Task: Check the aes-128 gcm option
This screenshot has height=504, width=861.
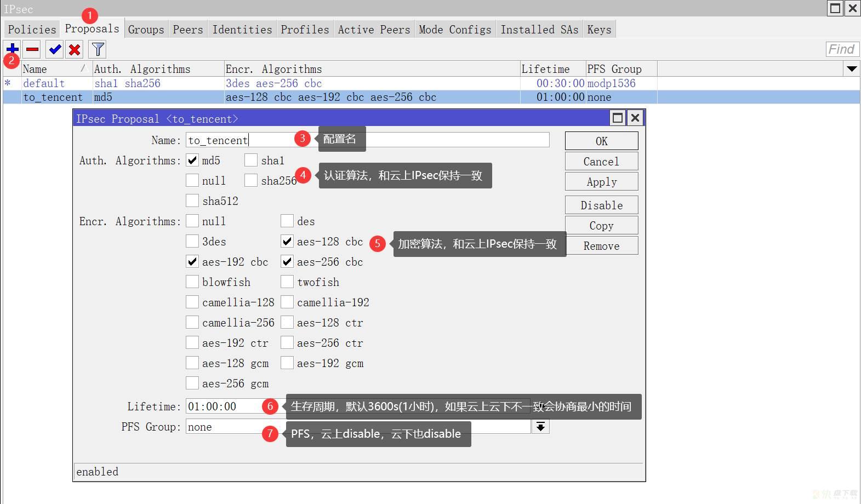Action: pos(192,363)
